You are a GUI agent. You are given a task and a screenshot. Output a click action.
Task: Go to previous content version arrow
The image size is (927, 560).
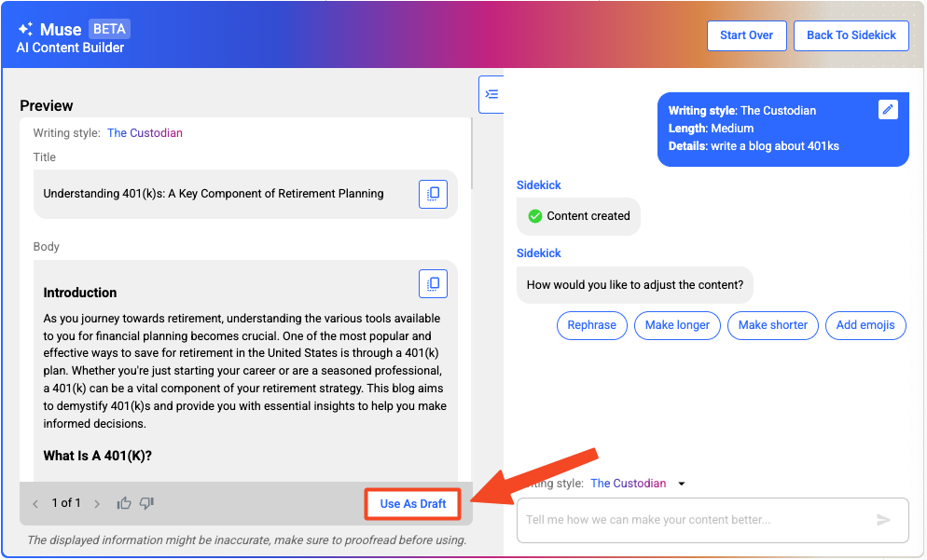(x=35, y=504)
